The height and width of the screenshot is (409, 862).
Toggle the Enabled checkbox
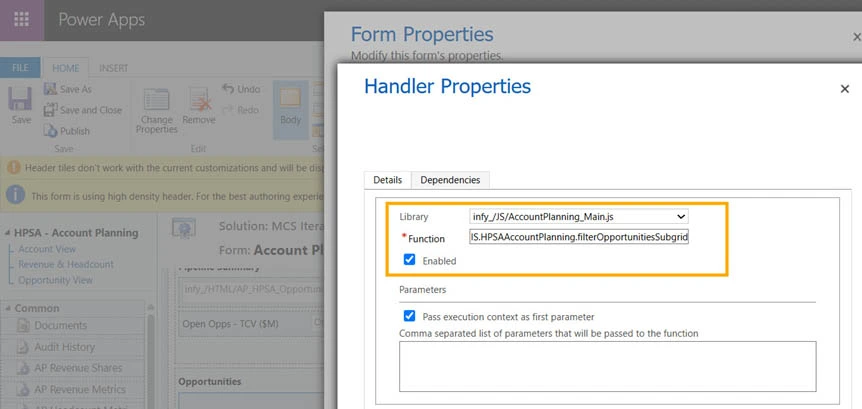409,259
